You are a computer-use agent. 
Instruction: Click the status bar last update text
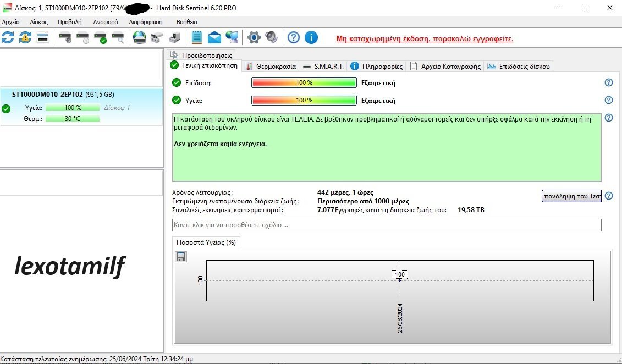click(x=97, y=359)
